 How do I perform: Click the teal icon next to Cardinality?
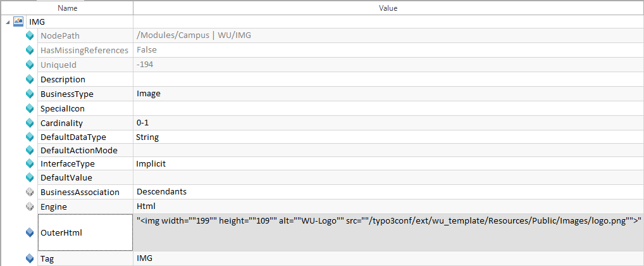[29, 123]
